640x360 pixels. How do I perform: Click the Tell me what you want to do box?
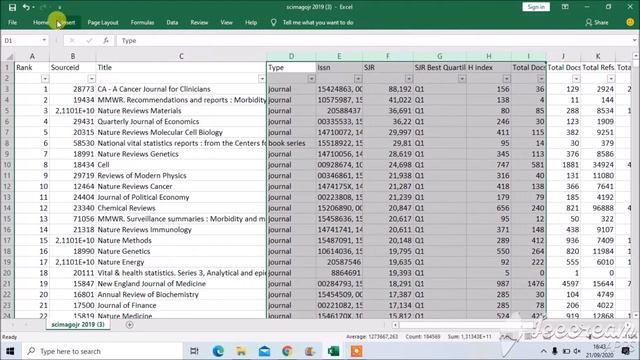click(318, 22)
